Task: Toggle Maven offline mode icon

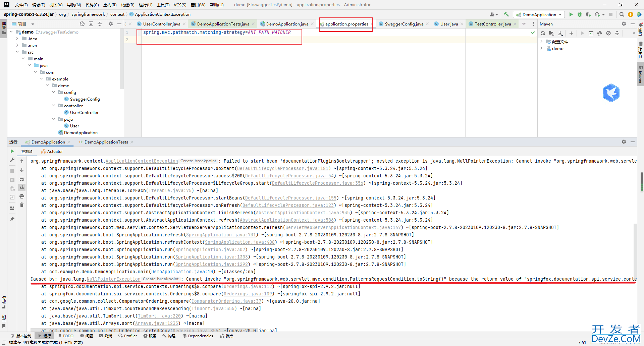Action: (600, 33)
